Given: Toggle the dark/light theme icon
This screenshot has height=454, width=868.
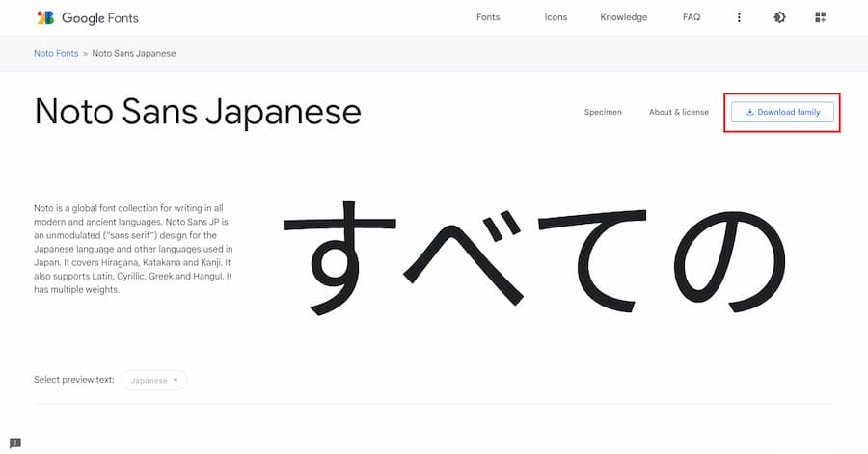Looking at the screenshot, I should pyautogui.click(x=779, y=17).
